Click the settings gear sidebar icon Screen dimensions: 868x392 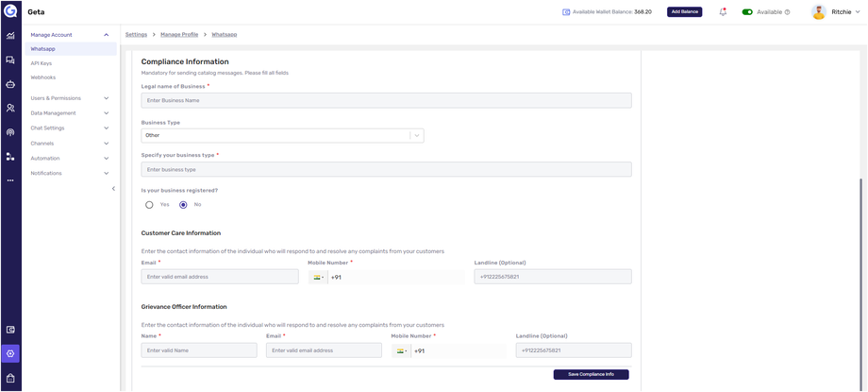pos(10,353)
